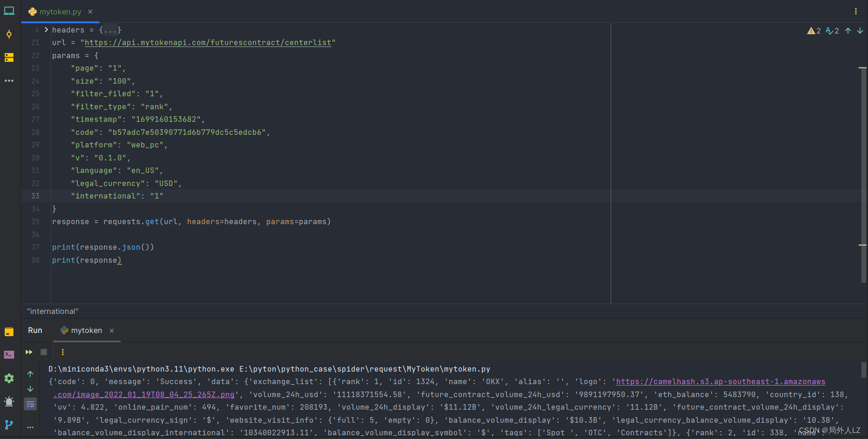Toggle the Soft-Wrap icon in console
This screenshot has height=439, width=868.
[30, 404]
